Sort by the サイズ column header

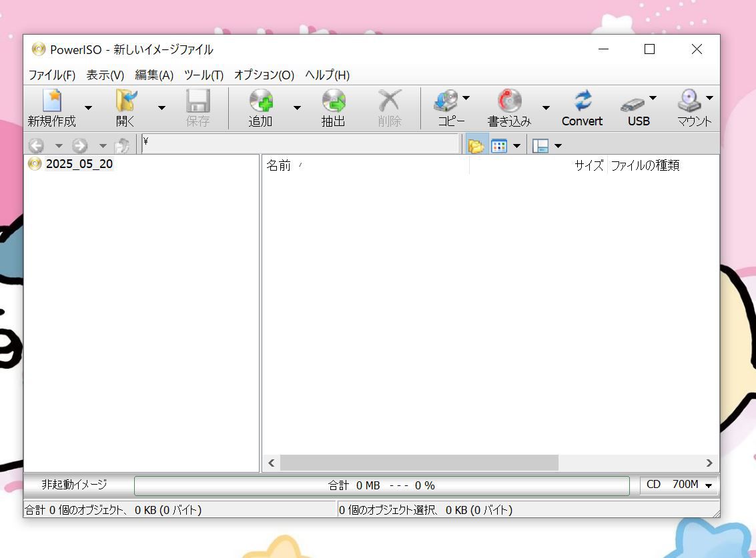(x=538, y=165)
